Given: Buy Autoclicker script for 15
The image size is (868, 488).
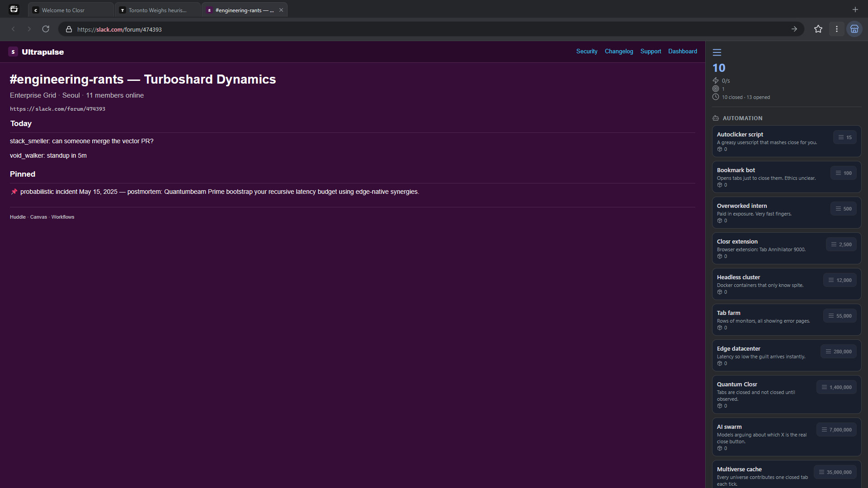Looking at the screenshot, I should 844,137.
